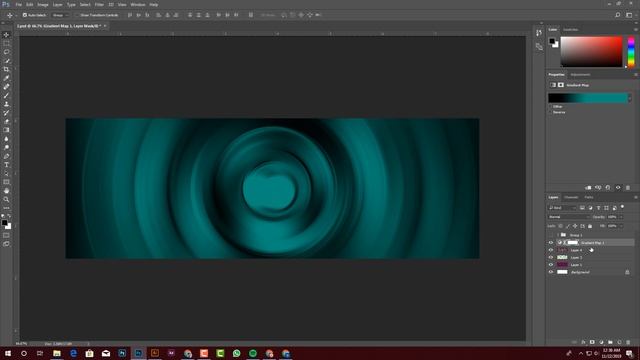Open the gradient picker dropdown arrow

[x=630, y=98]
